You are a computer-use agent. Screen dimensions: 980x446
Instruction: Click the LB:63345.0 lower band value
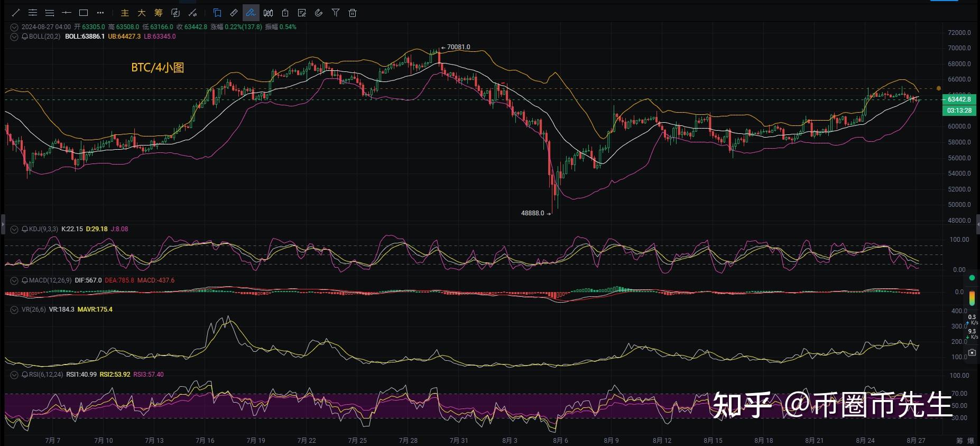(x=160, y=37)
